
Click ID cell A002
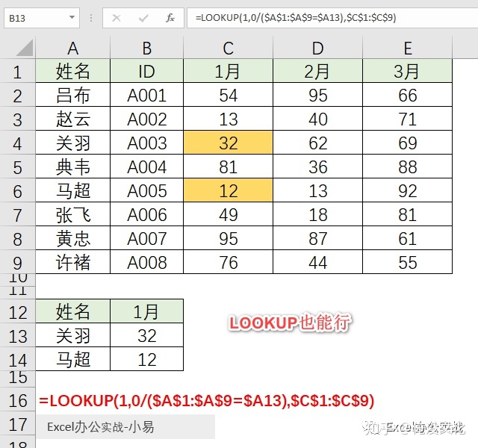point(146,119)
